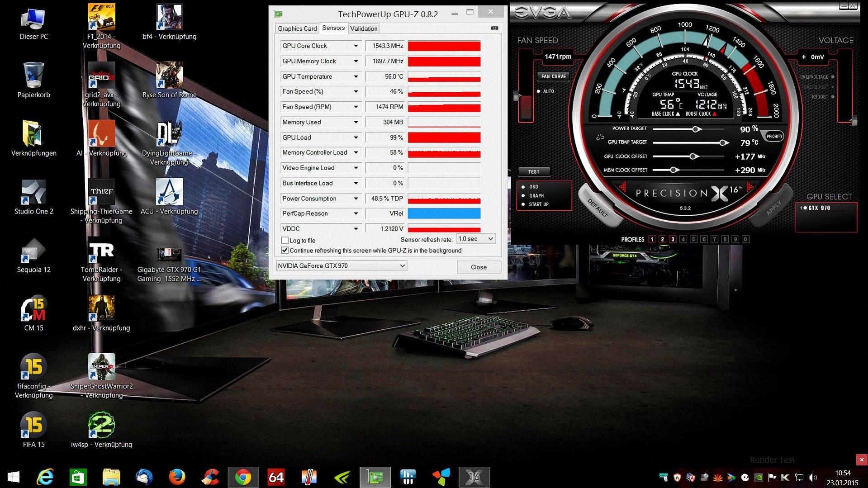This screenshot has width=868, height=488.
Task: Expand the GPU Core Clock sensor dropdown
Action: (356, 46)
